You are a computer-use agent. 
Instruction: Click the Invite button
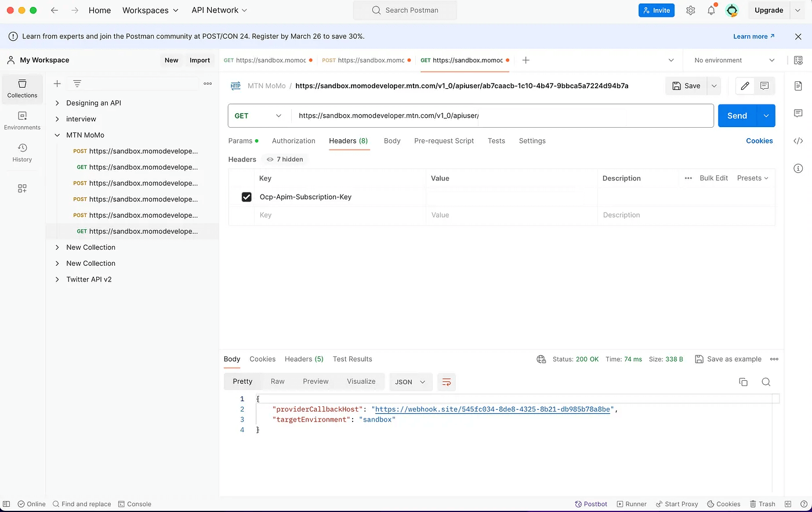tap(657, 10)
